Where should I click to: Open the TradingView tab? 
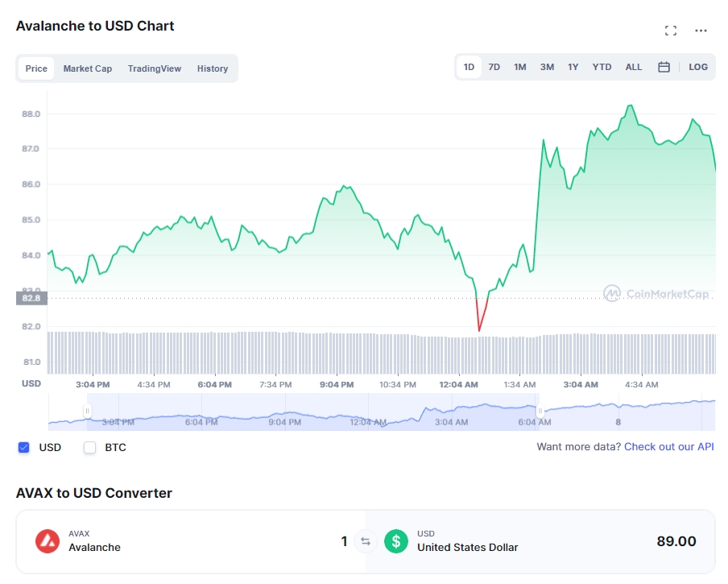pyautogui.click(x=155, y=68)
